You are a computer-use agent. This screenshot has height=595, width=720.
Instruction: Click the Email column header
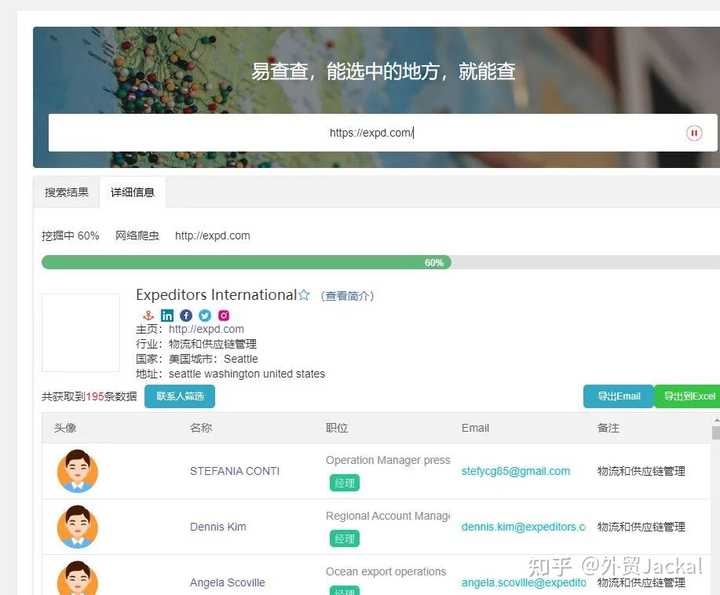[475, 428]
